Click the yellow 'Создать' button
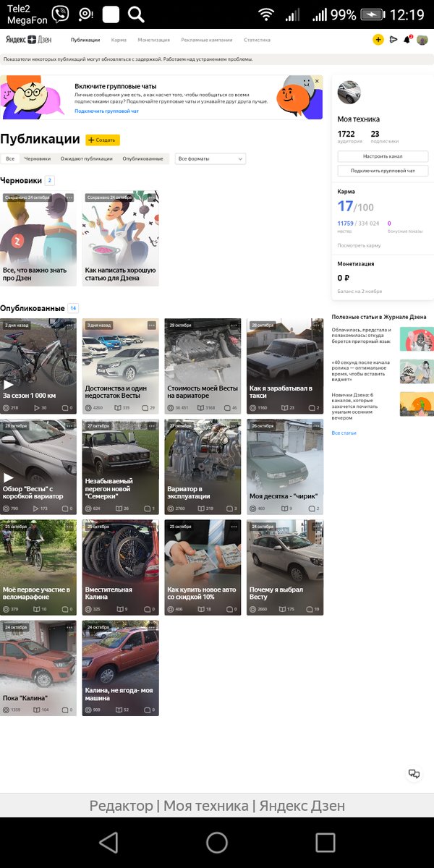The width and height of the screenshot is (434, 868). point(103,140)
